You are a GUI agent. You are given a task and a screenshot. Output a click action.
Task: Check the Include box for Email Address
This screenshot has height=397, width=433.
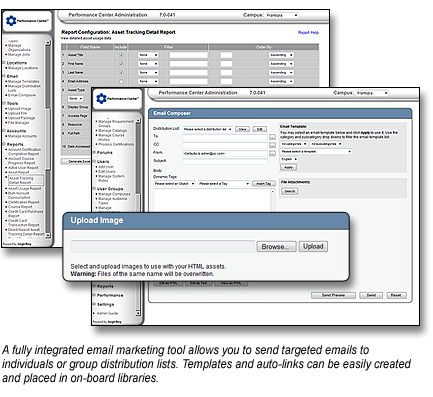point(121,81)
